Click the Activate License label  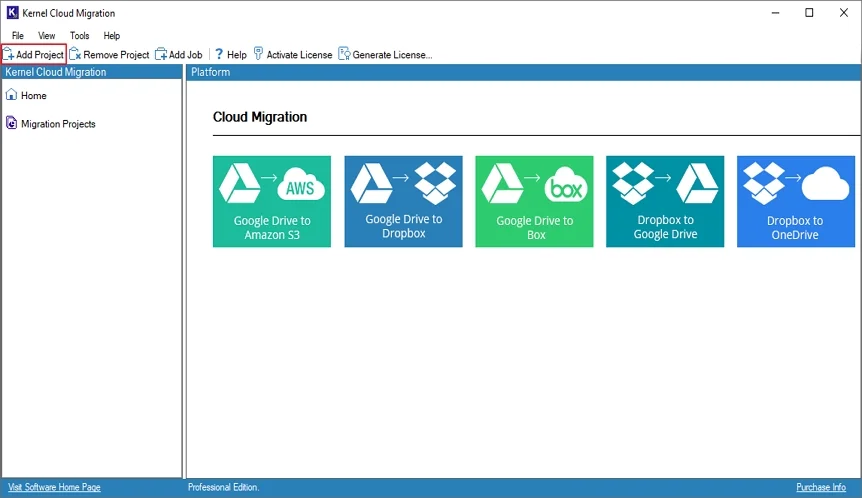(x=299, y=55)
